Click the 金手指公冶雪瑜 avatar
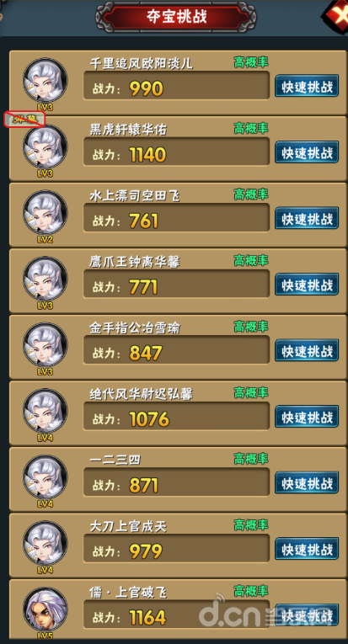This screenshot has height=644, width=348. 46,345
